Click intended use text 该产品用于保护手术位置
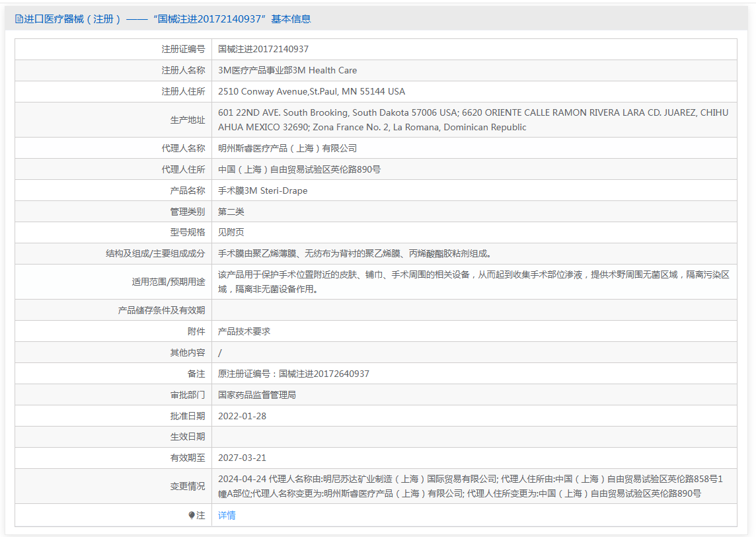The height and width of the screenshot is (537, 756). (473, 282)
